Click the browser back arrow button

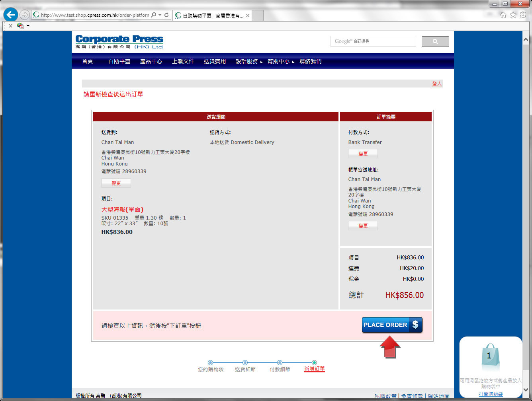(x=10, y=15)
